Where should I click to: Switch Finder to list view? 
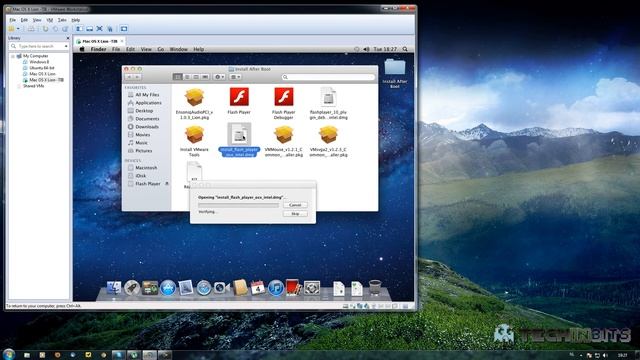pos(187,77)
